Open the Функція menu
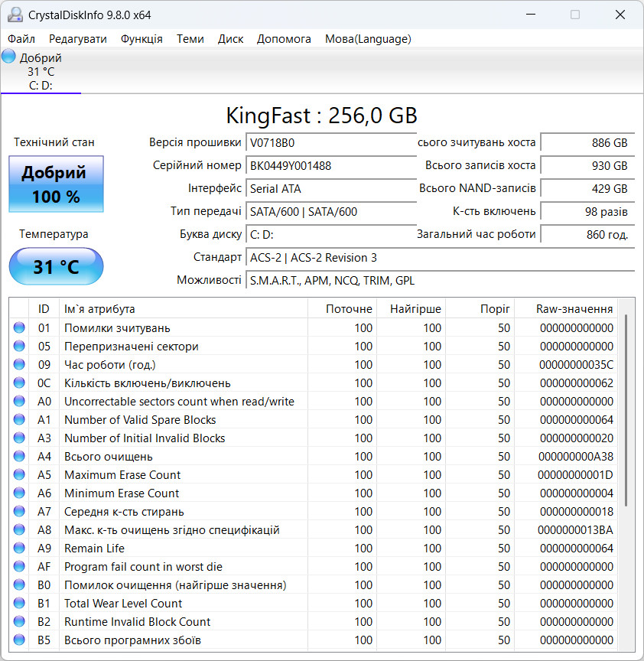This screenshot has height=661, width=644. pyautogui.click(x=141, y=39)
